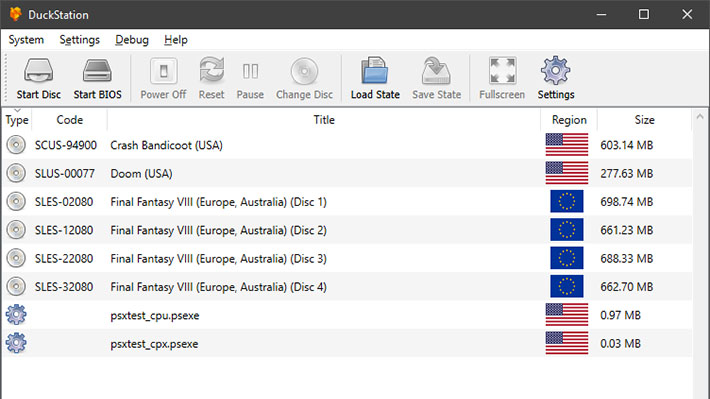The width and height of the screenshot is (710, 399).
Task: Click the size value 277.63 MB
Action: click(627, 174)
